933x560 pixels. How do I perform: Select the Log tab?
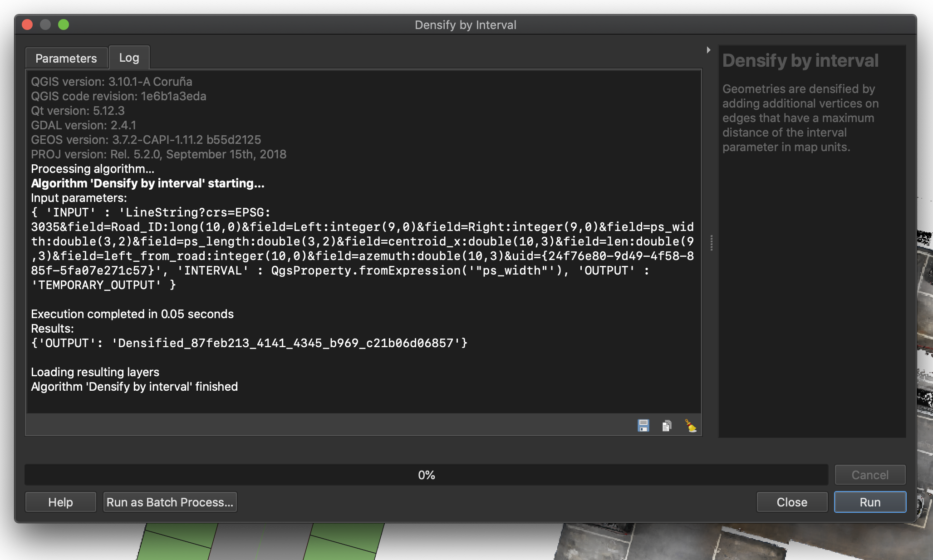129,58
